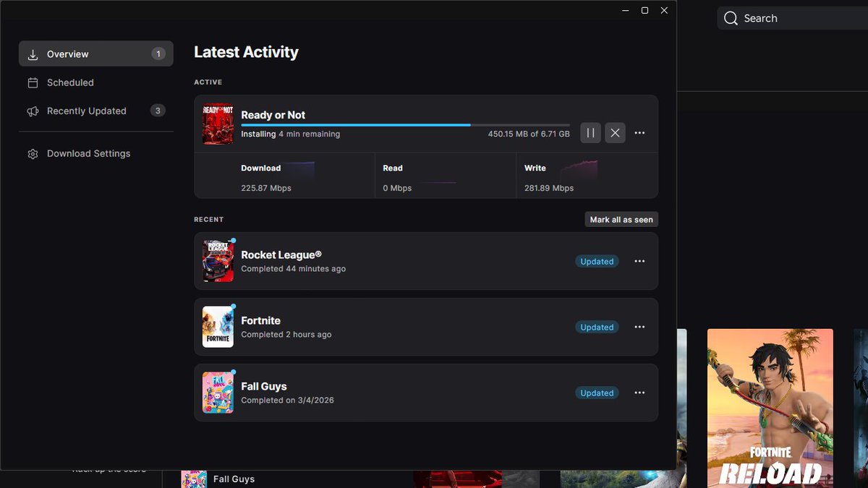The height and width of the screenshot is (488, 868).
Task: Click the '225.87 Mbps' download value
Action: tap(266, 188)
